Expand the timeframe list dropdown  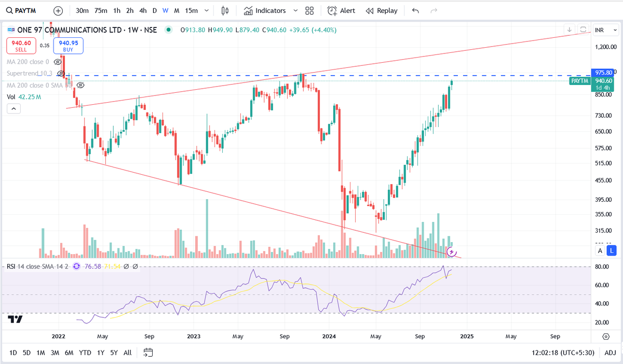click(208, 10)
